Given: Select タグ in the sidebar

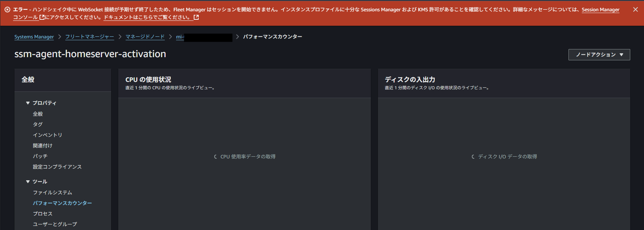Looking at the screenshot, I should (38, 124).
